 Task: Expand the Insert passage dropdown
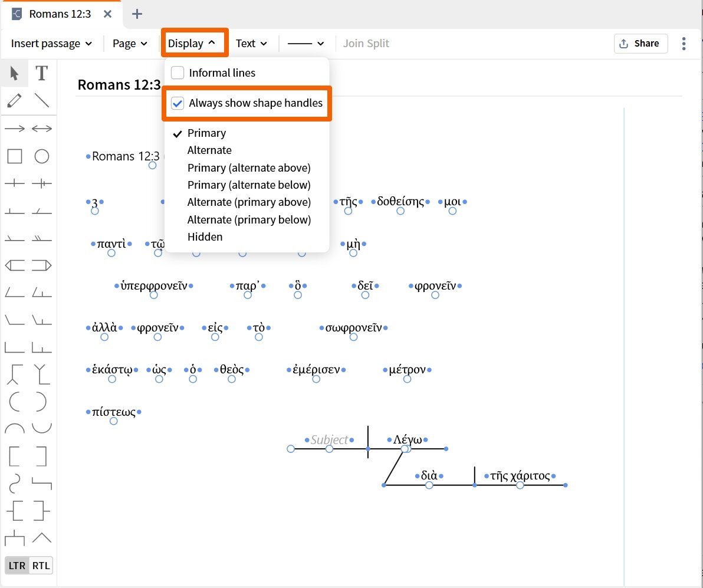(51, 44)
